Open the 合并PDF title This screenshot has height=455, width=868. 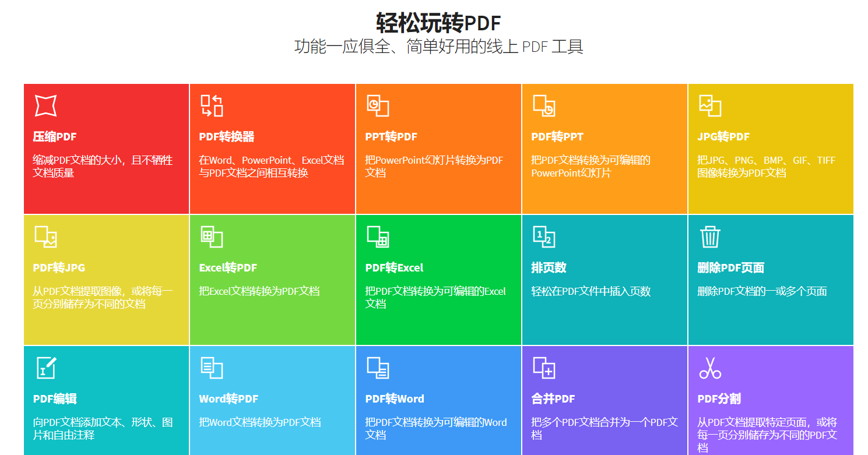pos(553,399)
